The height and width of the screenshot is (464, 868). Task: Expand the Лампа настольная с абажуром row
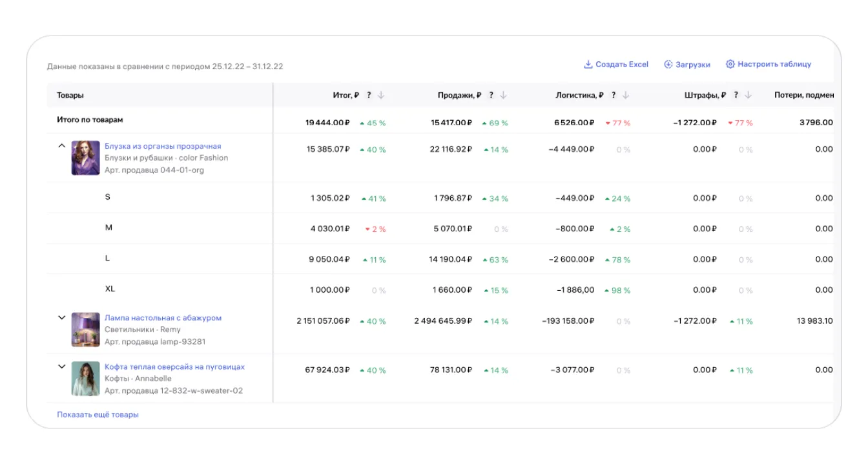click(x=62, y=318)
